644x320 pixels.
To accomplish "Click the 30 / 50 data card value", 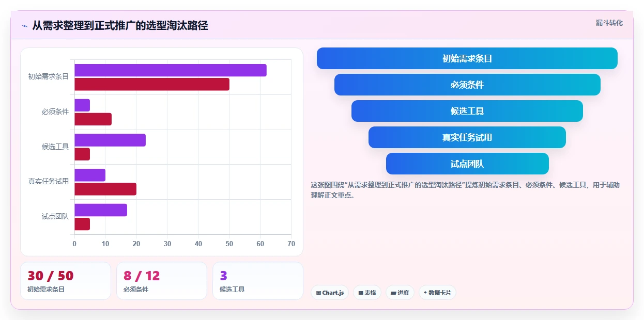I will (51, 276).
